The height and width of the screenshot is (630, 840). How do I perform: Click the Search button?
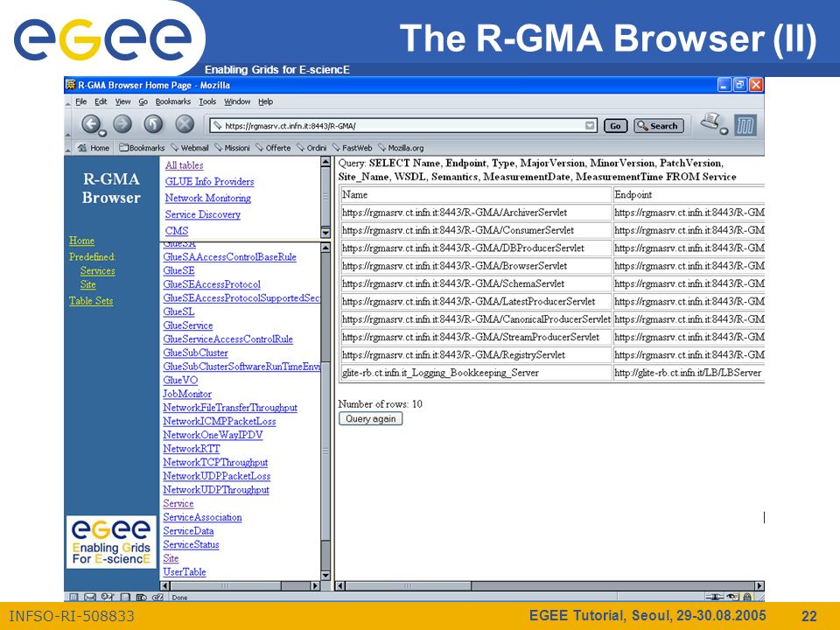click(658, 126)
